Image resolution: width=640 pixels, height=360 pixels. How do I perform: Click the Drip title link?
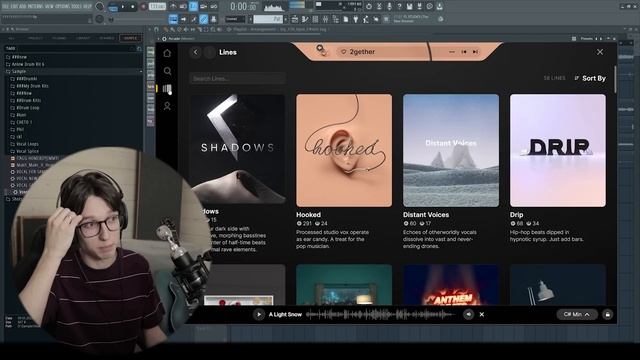coord(516,215)
